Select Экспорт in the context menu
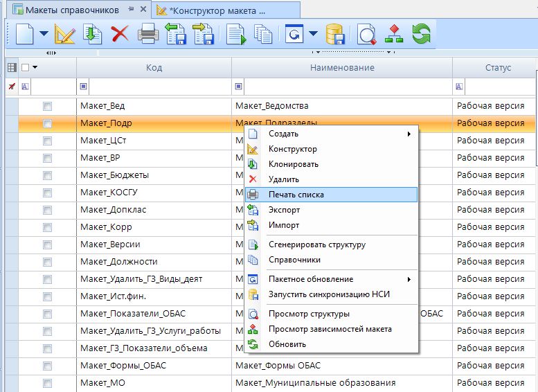This screenshot has width=538, height=392. tap(284, 210)
